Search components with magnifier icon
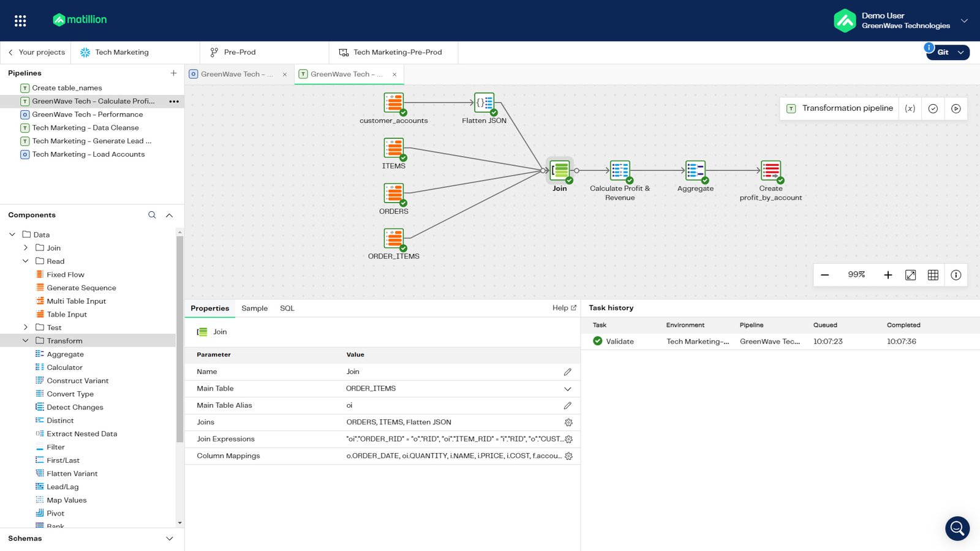Viewport: 980px width, 551px height. point(152,215)
